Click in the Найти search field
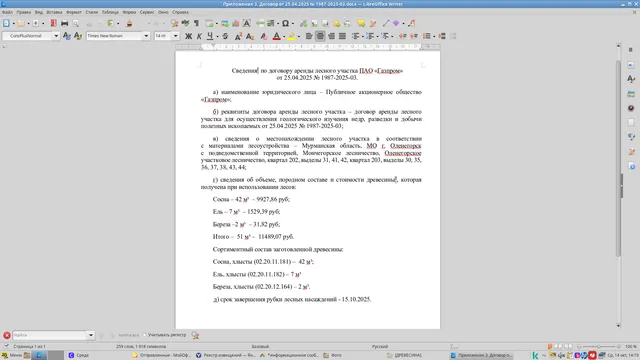 pos(50,335)
